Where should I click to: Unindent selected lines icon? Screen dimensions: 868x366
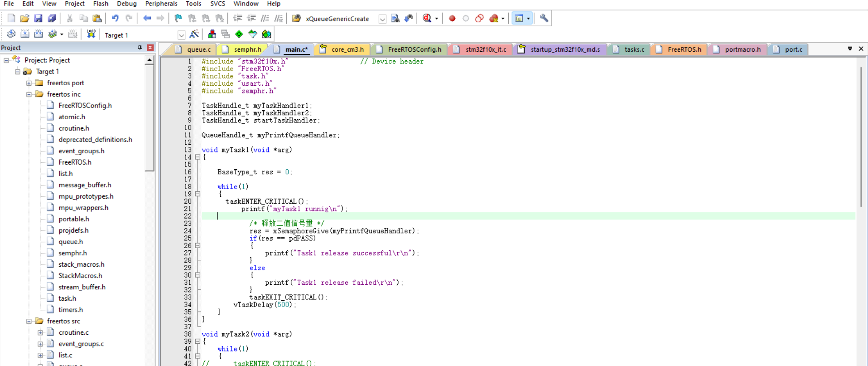click(x=251, y=19)
